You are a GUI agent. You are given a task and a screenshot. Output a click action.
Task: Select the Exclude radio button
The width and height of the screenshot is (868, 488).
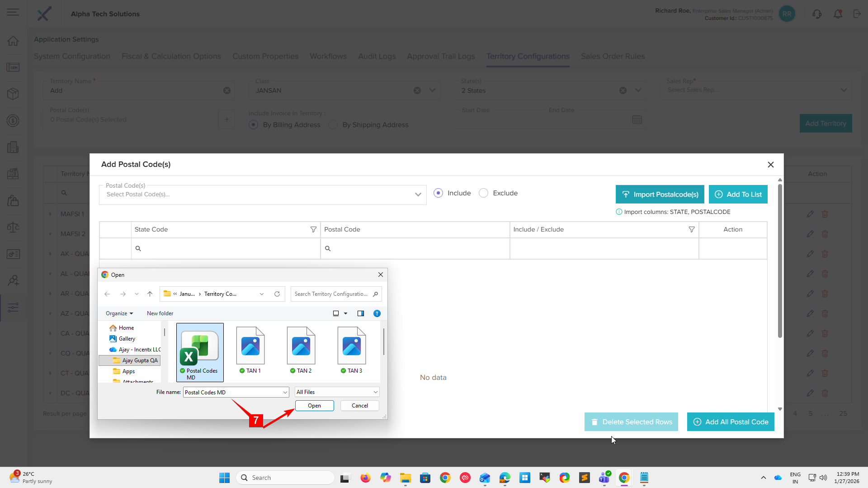coord(483,193)
